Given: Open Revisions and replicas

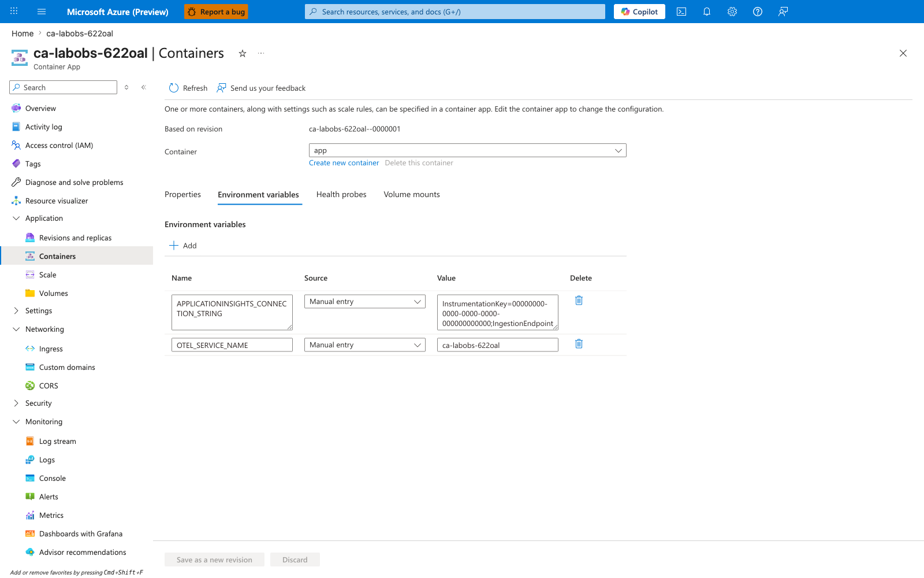Looking at the screenshot, I should pyautogui.click(x=75, y=238).
